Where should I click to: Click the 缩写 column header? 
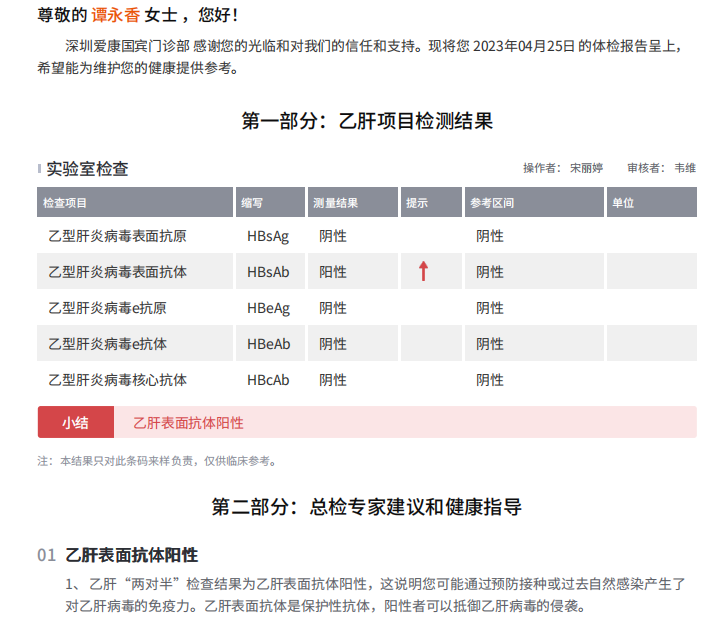click(252, 203)
